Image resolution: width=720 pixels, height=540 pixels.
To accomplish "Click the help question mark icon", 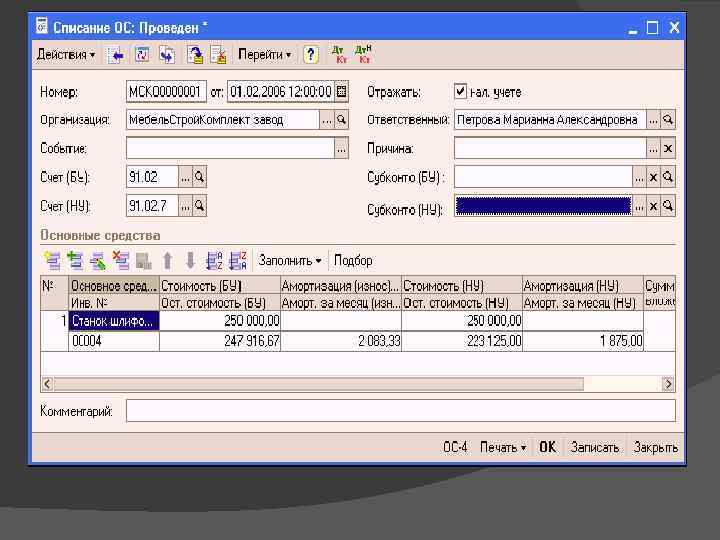I will [x=311, y=55].
